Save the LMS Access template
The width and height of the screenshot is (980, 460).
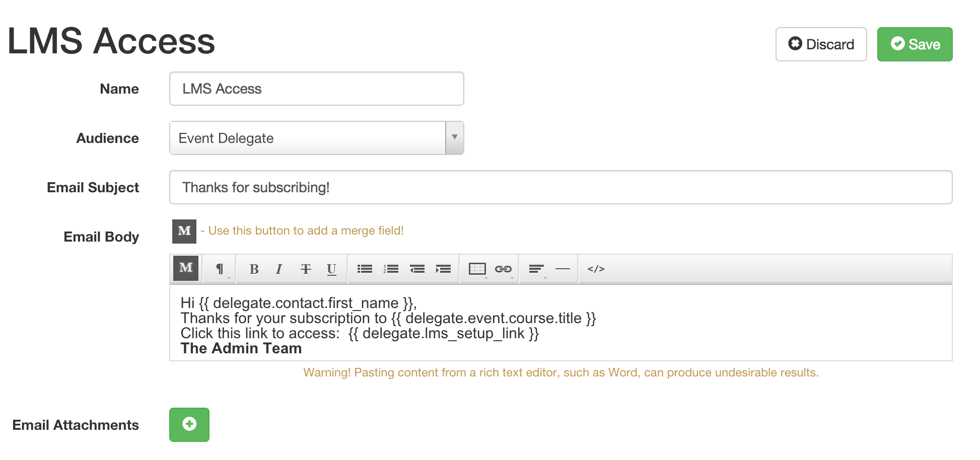click(915, 44)
